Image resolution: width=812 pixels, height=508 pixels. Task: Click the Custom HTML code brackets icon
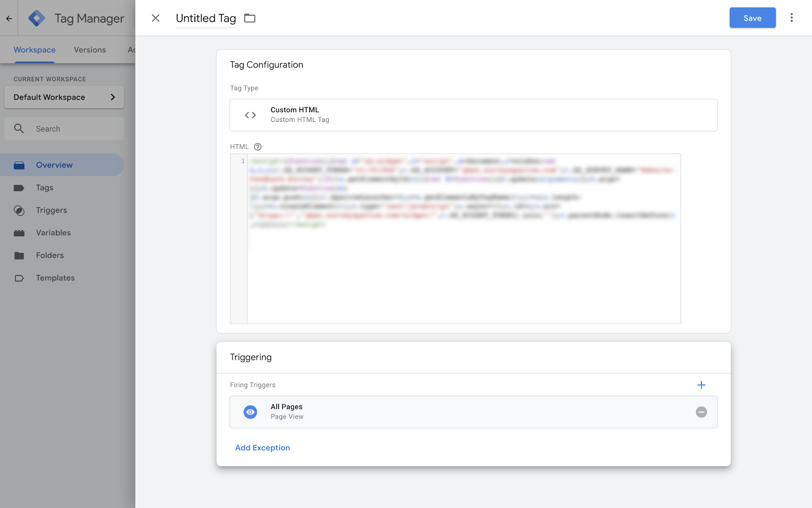(x=250, y=115)
